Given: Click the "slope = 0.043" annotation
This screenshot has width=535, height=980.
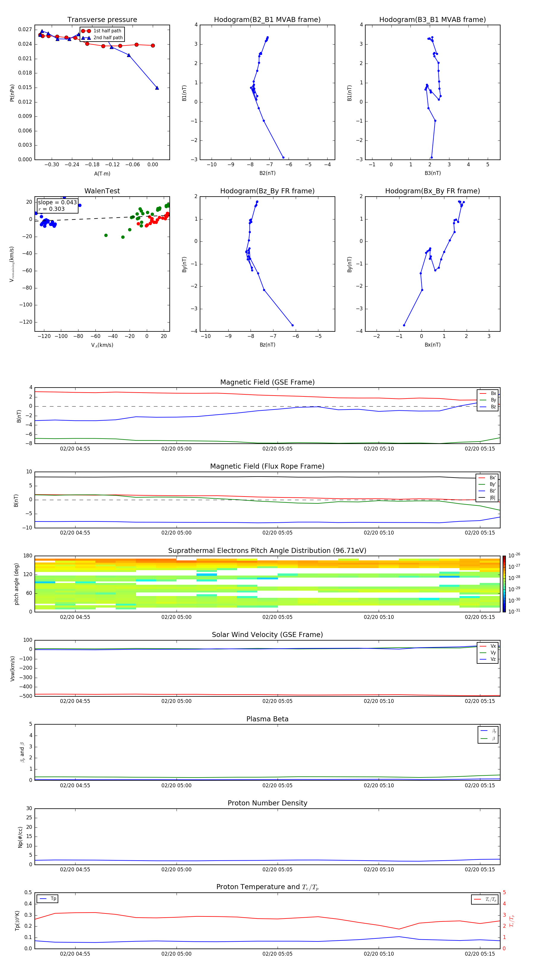Looking at the screenshot, I should coord(57,203).
